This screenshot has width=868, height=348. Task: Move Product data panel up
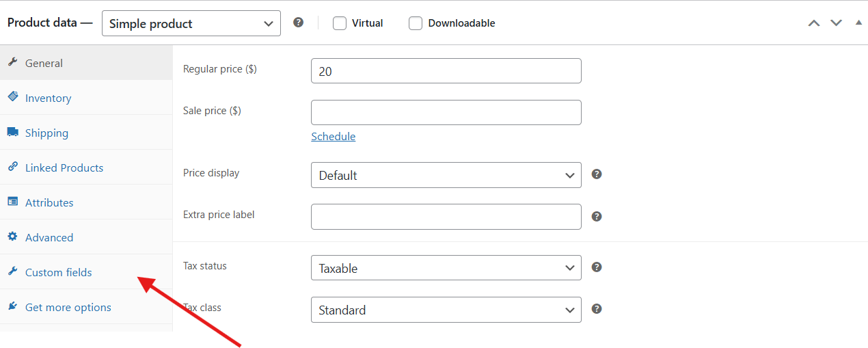(813, 23)
